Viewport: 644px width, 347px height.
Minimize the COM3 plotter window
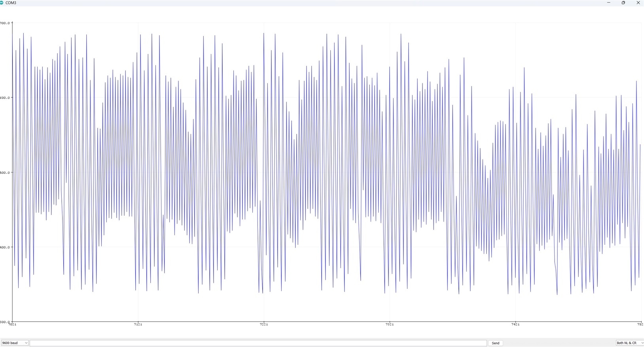pos(608,3)
